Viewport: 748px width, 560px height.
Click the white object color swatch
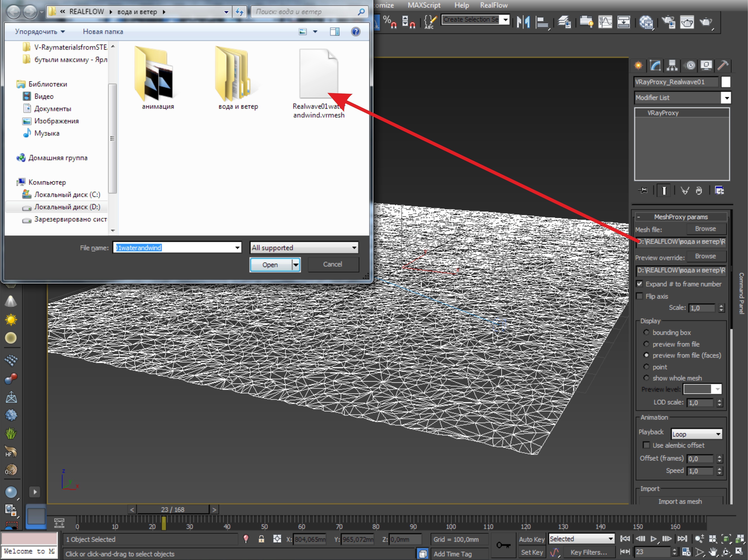pos(726,82)
